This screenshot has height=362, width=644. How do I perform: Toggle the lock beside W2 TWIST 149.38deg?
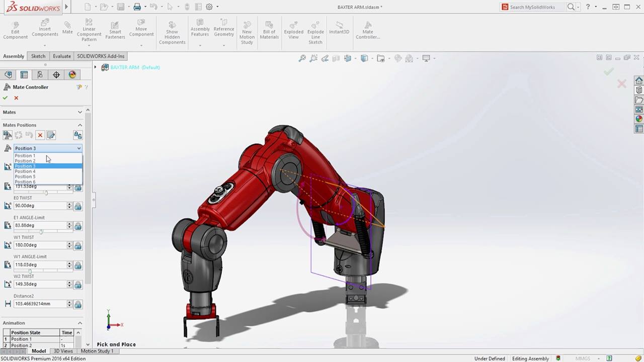pyautogui.click(x=78, y=285)
